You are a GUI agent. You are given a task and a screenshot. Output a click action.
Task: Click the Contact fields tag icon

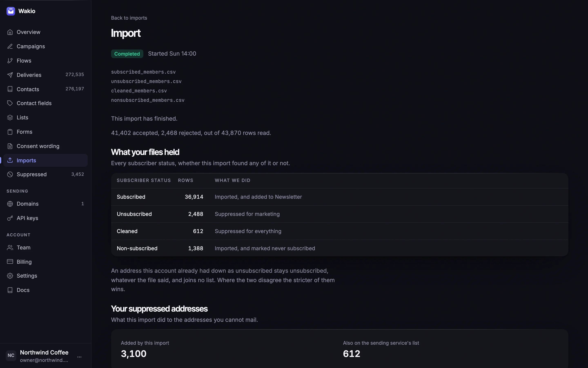tap(10, 103)
